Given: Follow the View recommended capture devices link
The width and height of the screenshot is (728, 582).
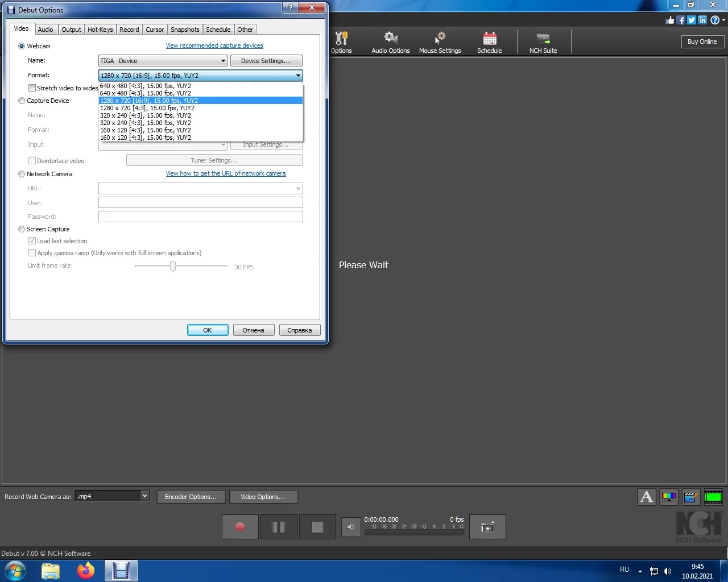Looking at the screenshot, I should click(214, 45).
